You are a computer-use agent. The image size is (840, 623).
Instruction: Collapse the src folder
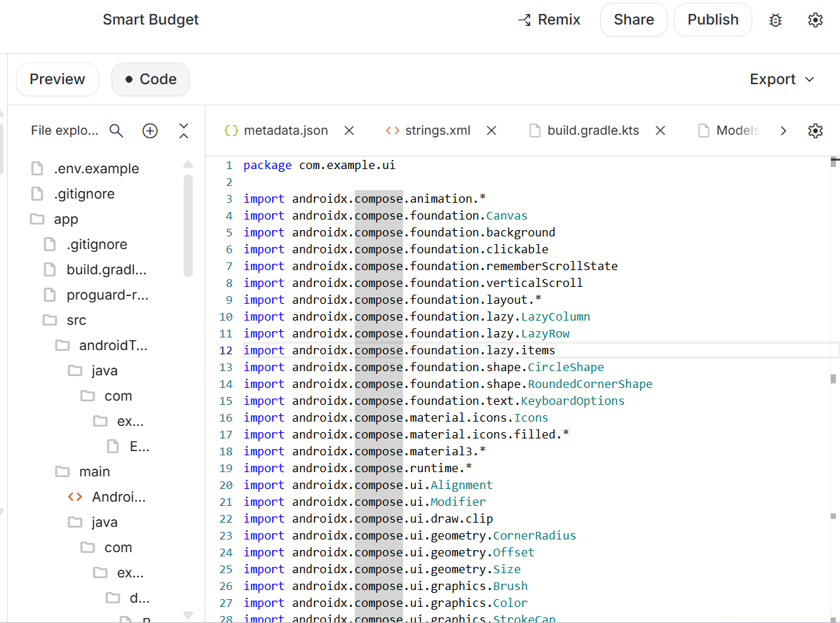pyautogui.click(x=65, y=319)
